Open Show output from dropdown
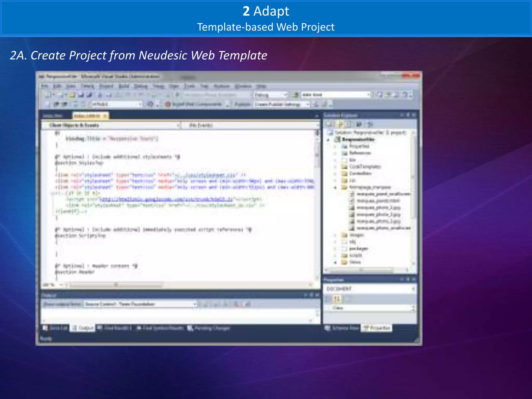The width and height of the screenshot is (532, 399). click(141, 304)
